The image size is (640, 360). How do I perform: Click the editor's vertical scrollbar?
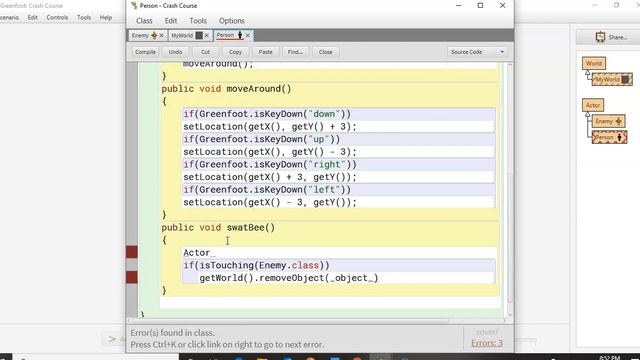tap(510, 239)
